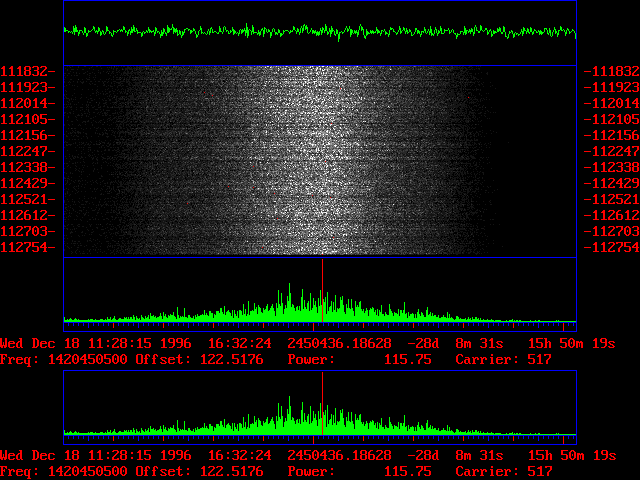Select the left axis label 112247-
The width and height of the screenshot is (640, 480).
pos(28,151)
